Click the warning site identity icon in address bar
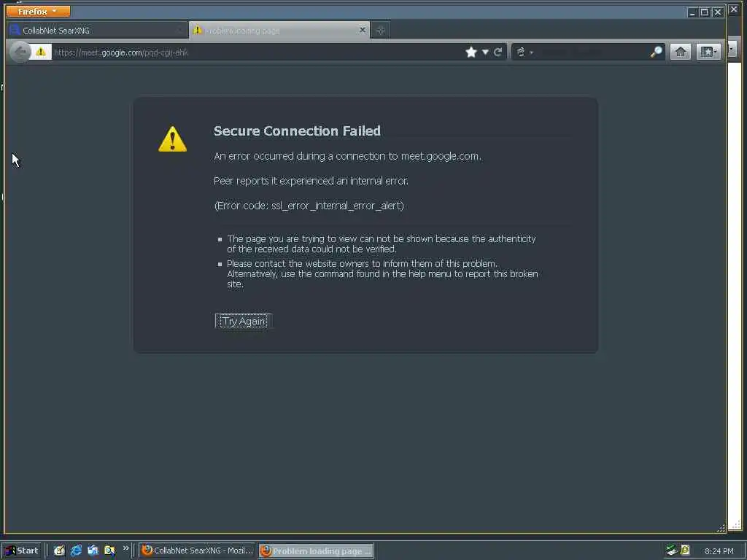747x560 pixels. (41, 52)
